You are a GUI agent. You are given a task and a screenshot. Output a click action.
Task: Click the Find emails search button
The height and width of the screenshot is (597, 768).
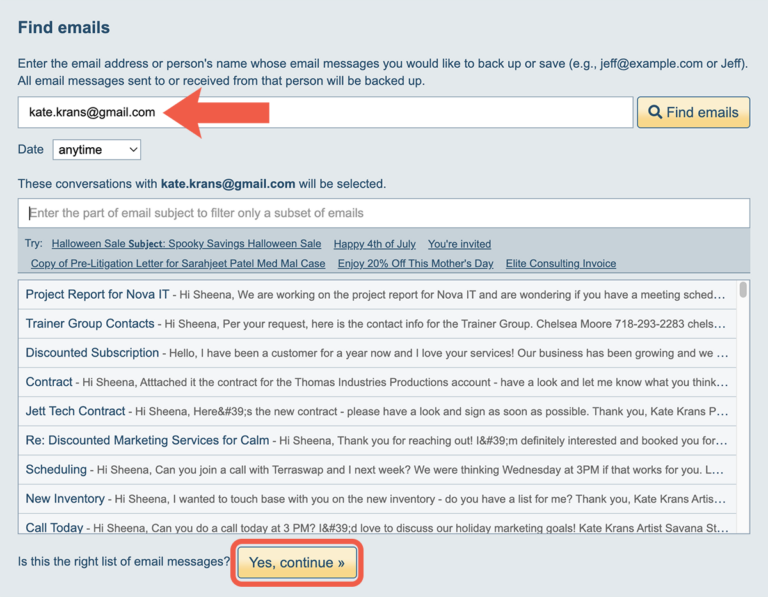(693, 112)
